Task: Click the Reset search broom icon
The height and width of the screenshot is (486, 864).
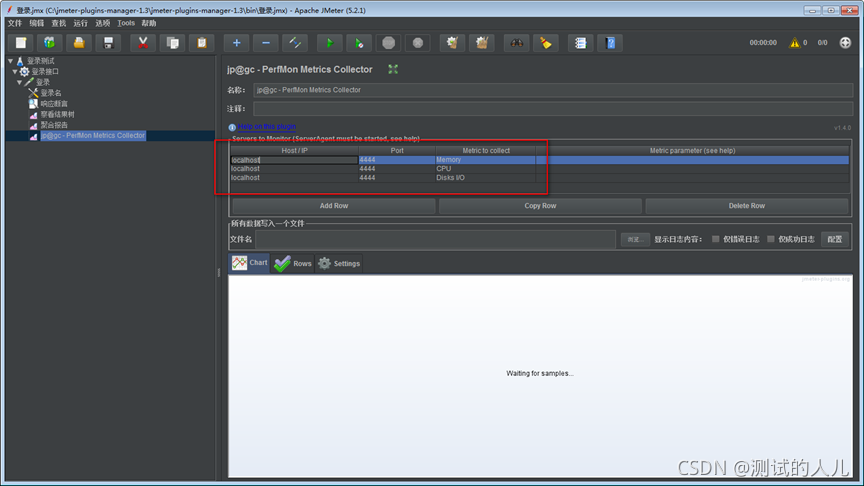Action: pyautogui.click(x=546, y=43)
